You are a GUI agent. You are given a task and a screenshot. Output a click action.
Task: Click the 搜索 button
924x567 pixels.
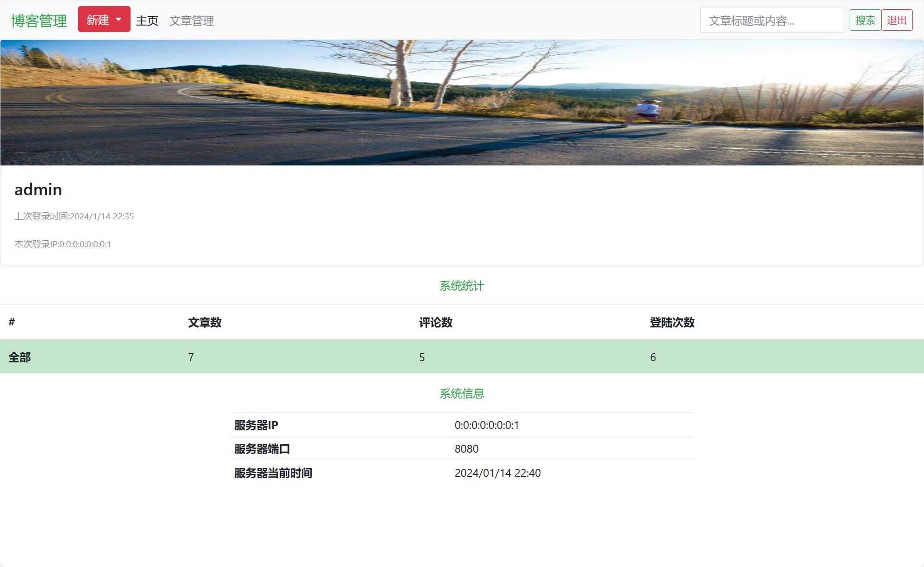(865, 20)
